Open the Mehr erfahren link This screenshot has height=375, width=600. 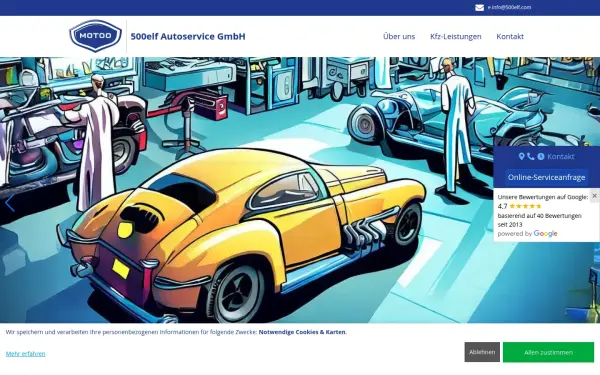pos(25,354)
